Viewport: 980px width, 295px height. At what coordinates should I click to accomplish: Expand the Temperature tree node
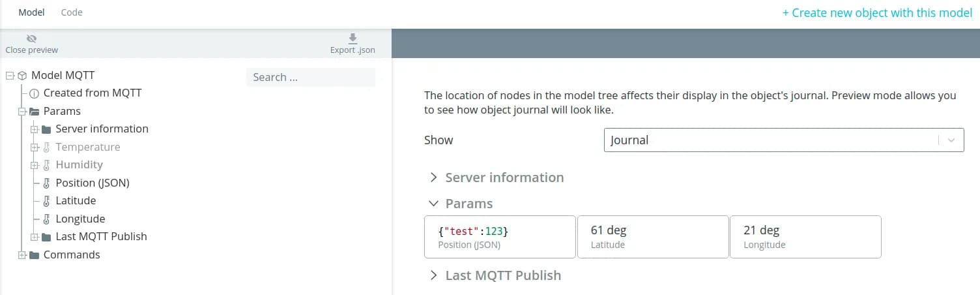35,147
